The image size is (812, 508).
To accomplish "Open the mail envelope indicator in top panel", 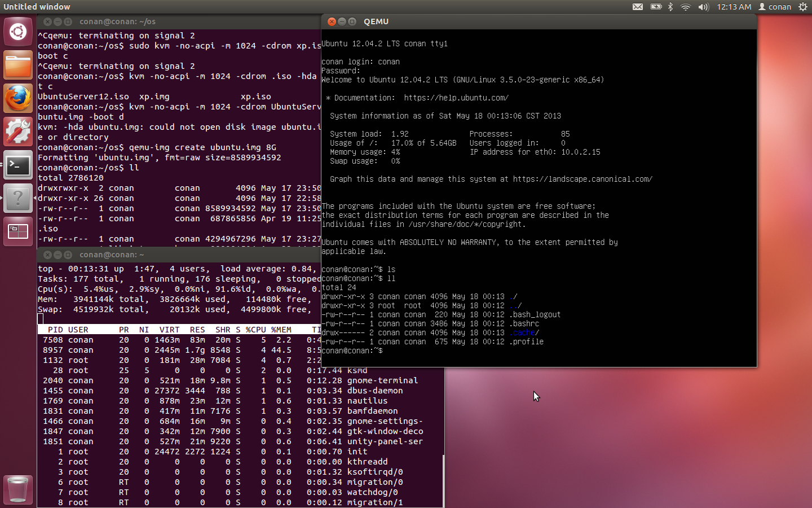I will click(x=638, y=7).
